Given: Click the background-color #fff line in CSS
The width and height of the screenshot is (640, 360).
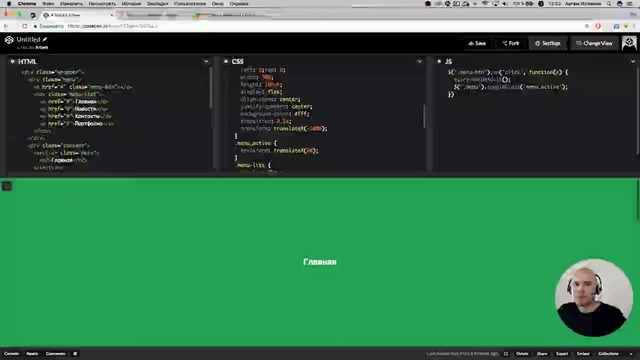Looking at the screenshot, I should pos(275,114).
